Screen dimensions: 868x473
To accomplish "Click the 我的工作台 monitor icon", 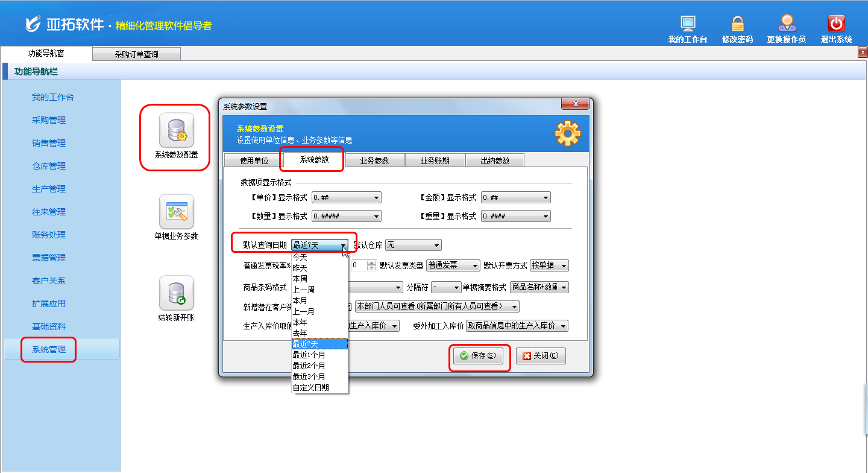I will click(688, 24).
